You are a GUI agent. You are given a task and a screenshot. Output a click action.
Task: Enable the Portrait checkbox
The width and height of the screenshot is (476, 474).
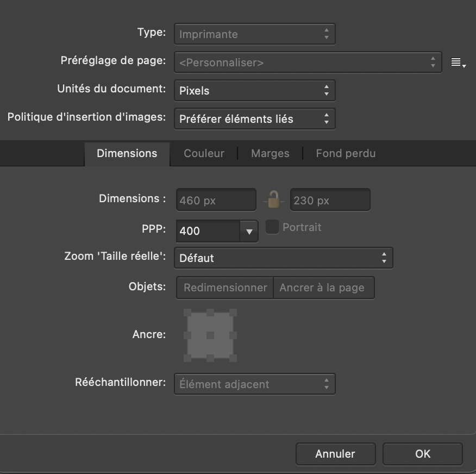[272, 227]
